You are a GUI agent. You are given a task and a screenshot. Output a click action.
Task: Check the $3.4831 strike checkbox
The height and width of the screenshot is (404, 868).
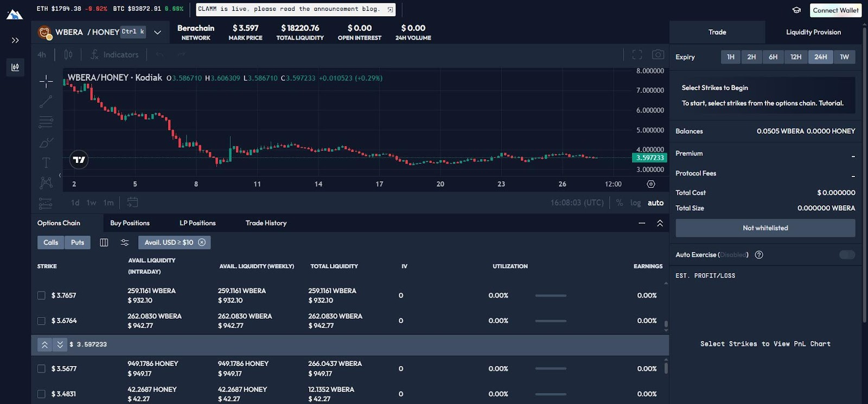[41, 394]
